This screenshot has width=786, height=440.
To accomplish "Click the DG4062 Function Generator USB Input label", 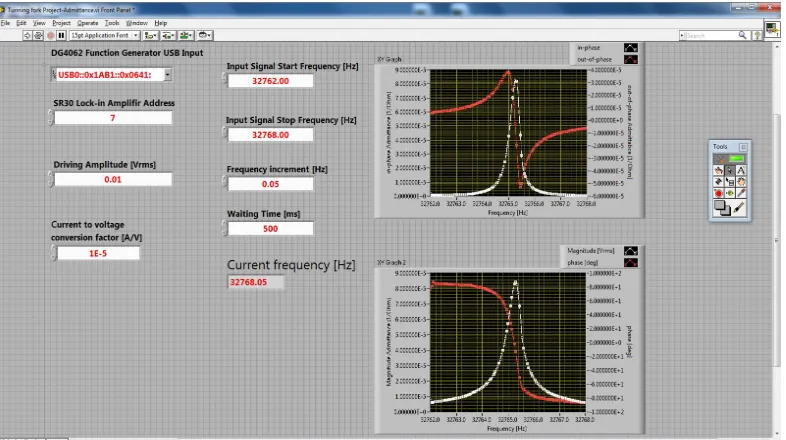I will [127, 53].
